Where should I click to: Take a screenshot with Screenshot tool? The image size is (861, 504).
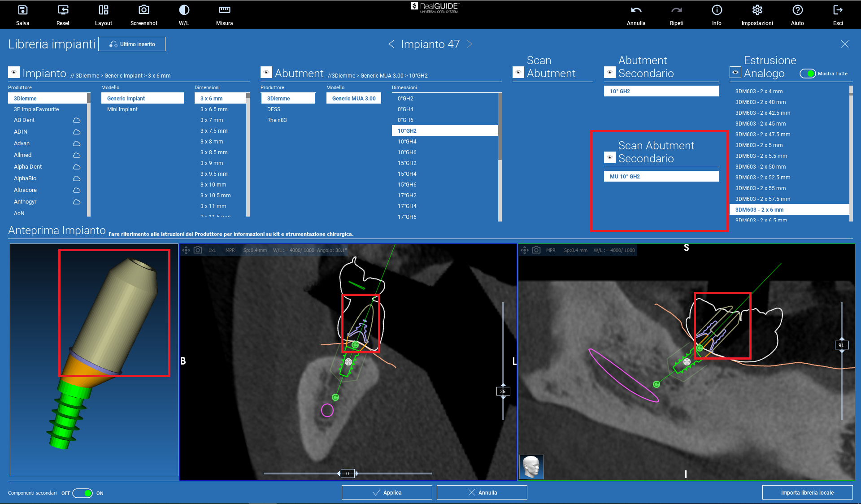pyautogui.click(x=143, y=10)
